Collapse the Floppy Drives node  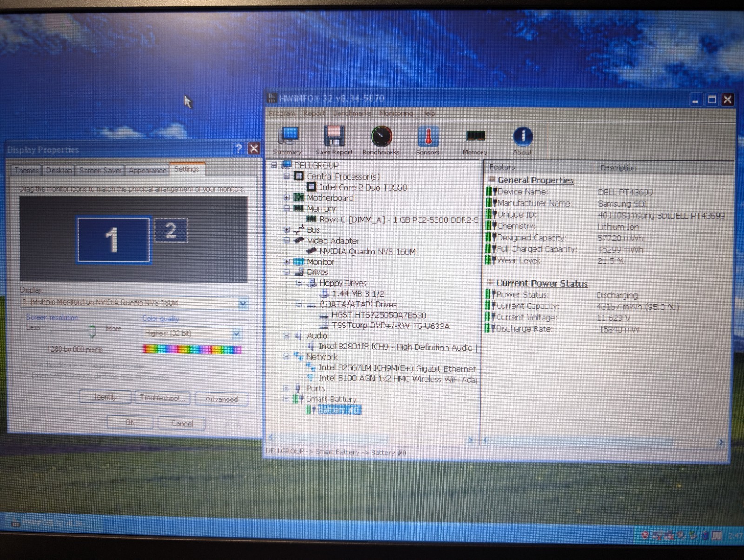[299, 283]
